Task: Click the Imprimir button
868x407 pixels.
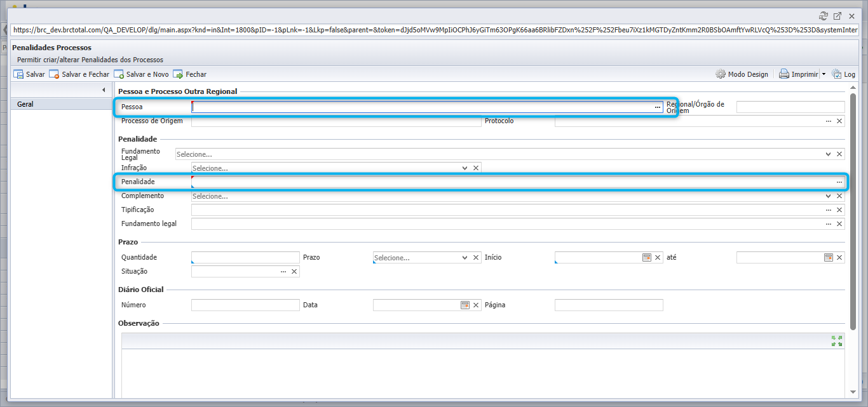Action: 799,74
